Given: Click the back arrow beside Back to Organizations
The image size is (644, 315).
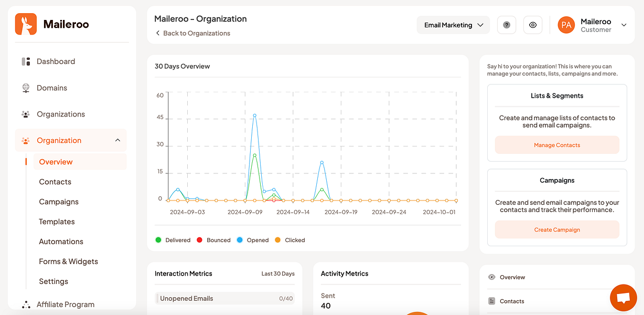Looking at the screenshot, I should click(158, 33).
